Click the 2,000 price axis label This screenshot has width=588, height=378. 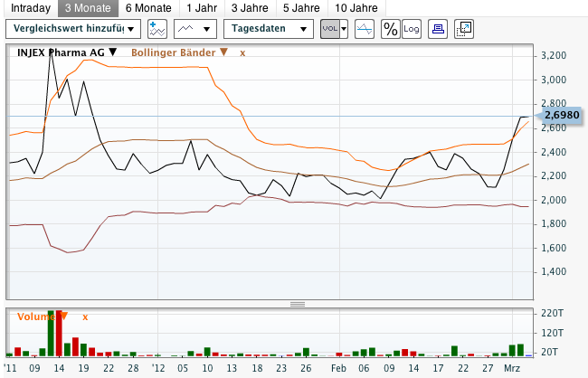[x=554, y=200]
